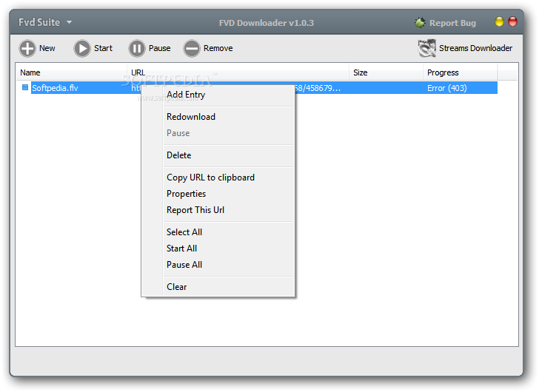Click the Pause toolbar icon
The width and height of the screenshot is (539, 392).
(137, 48)
